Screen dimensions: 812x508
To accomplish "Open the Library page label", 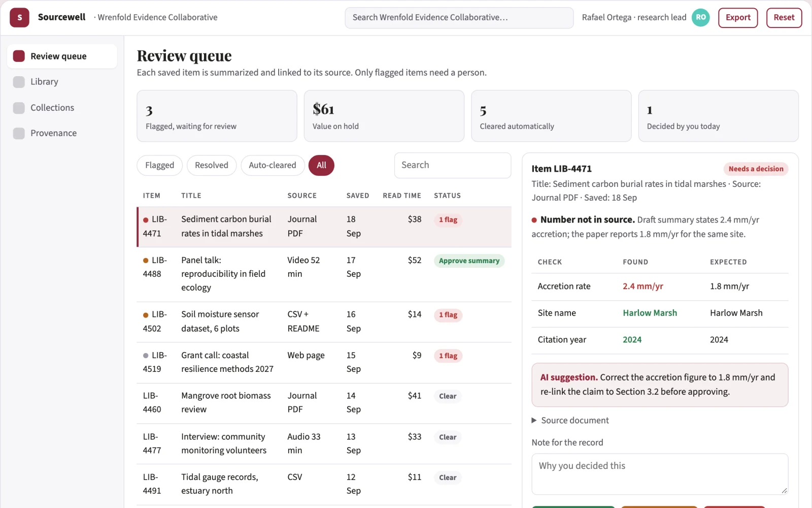I will pyautogui.click(x=44, y=82).
